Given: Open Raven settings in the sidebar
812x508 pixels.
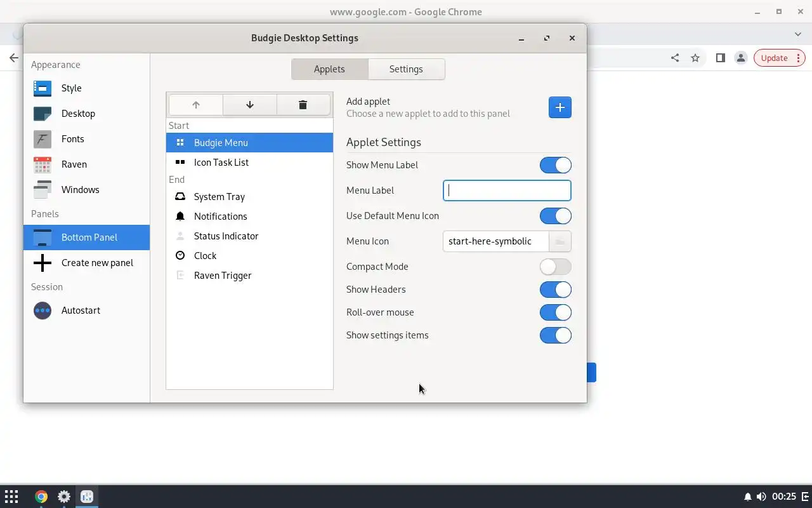Looking at the screenshot, I should pyautogui.click(x=86, y=164).
